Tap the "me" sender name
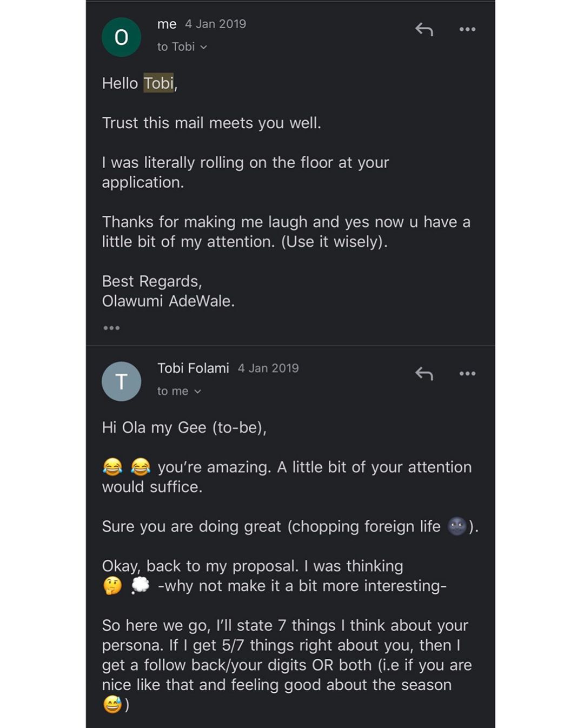584x728 pixels. (167, 24)
